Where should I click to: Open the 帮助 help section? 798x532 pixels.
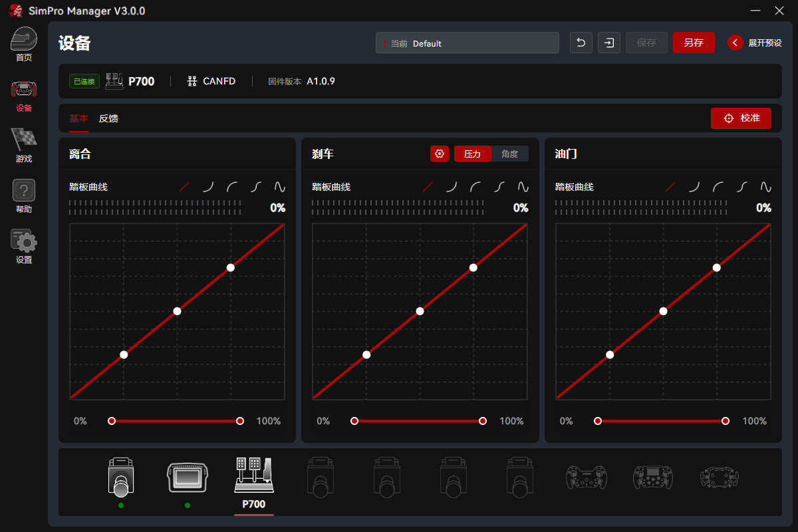23,196
